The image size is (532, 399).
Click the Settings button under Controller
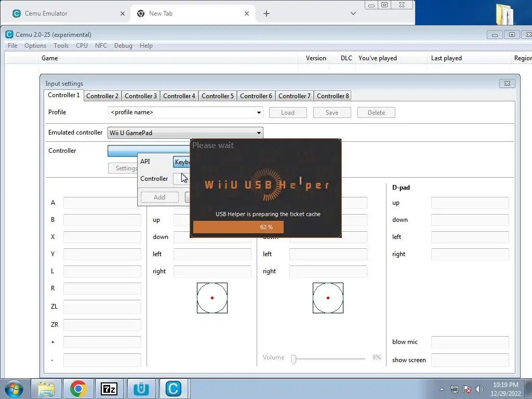point(123,168)
